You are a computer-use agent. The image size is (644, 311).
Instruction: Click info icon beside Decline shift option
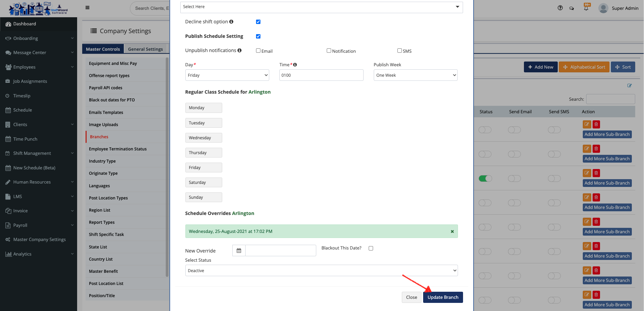pyautogui.click(x=231, y=22)
